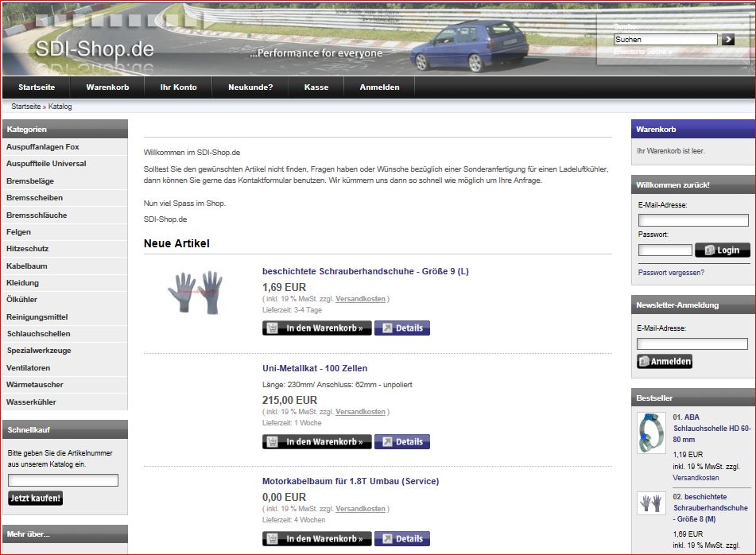Viewport: 756px width, 555px height.
Task: Open the ABA Schlauchschelle bestseller thumbnail
Action: click(x=651, y=433)
